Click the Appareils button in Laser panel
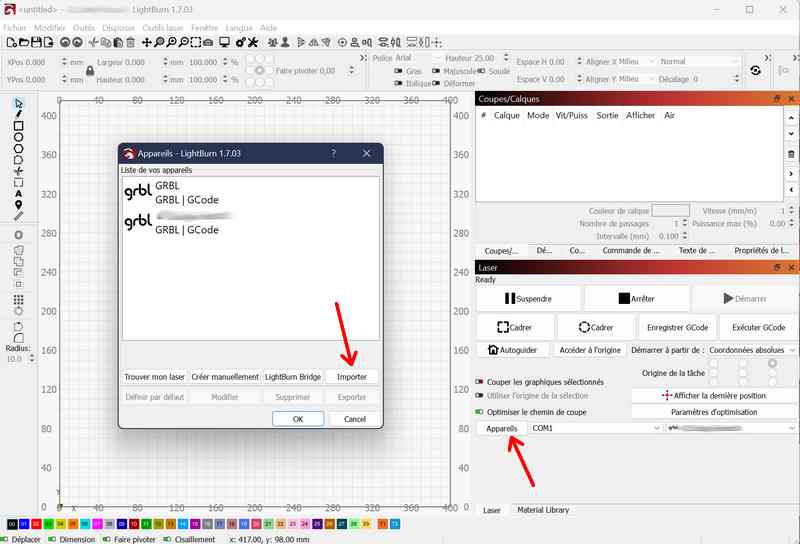 (502, 429)
